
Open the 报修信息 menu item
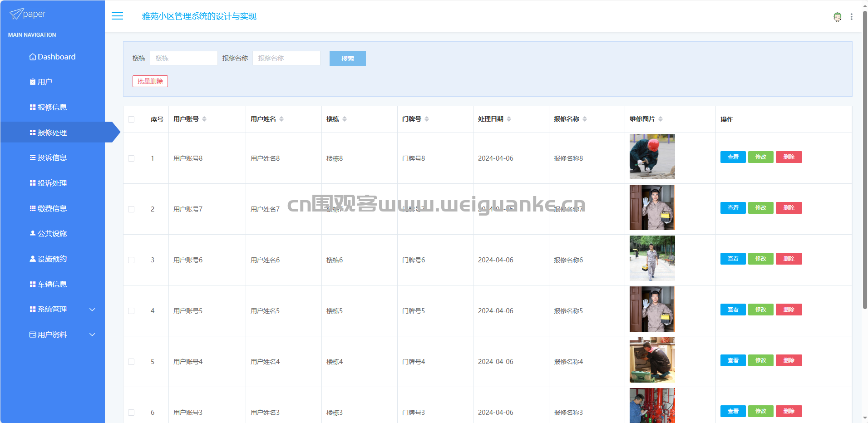(52, 108)
